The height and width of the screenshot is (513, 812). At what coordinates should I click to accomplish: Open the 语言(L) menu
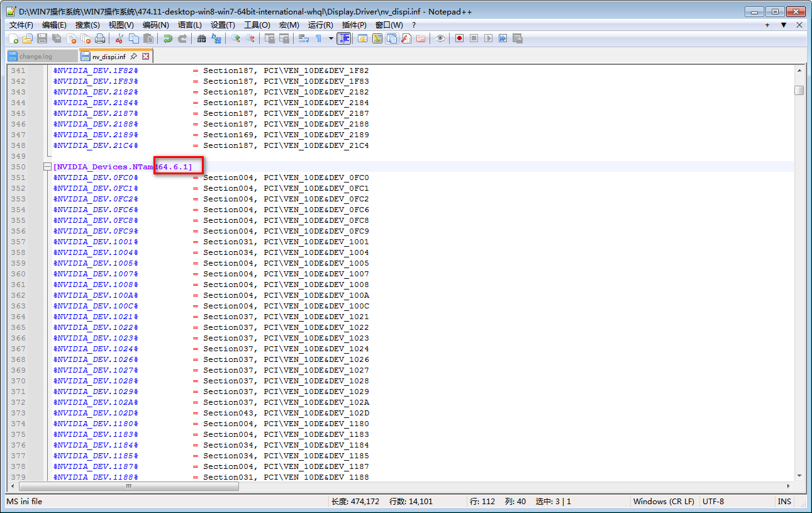[x=190, y=25]
